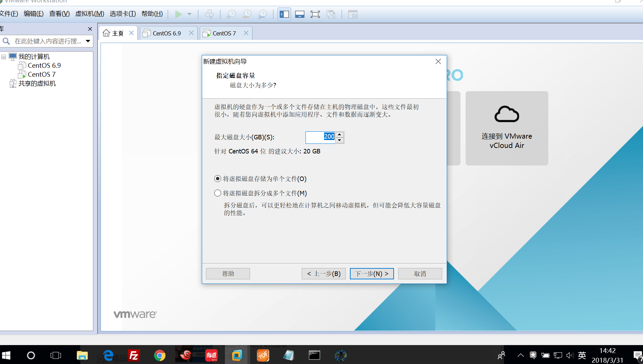The width and height of the screenshot is (643, 364).
Task: Open Google Chrome from the taskbar
Action: pyautogui.click(x=159, y=355)
